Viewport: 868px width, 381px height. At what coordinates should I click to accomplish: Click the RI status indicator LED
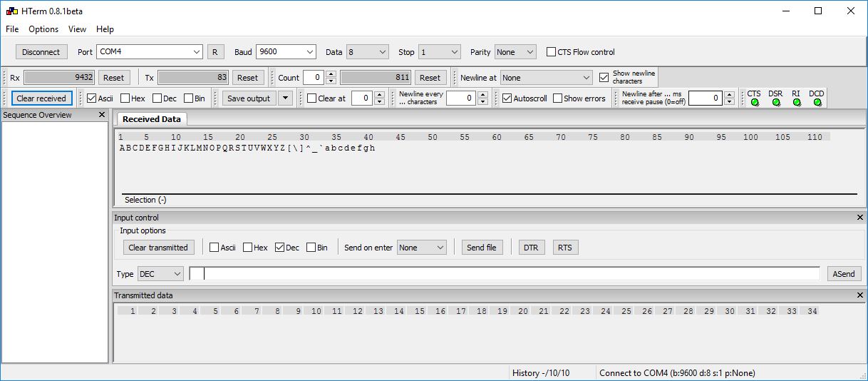[796, 103]
